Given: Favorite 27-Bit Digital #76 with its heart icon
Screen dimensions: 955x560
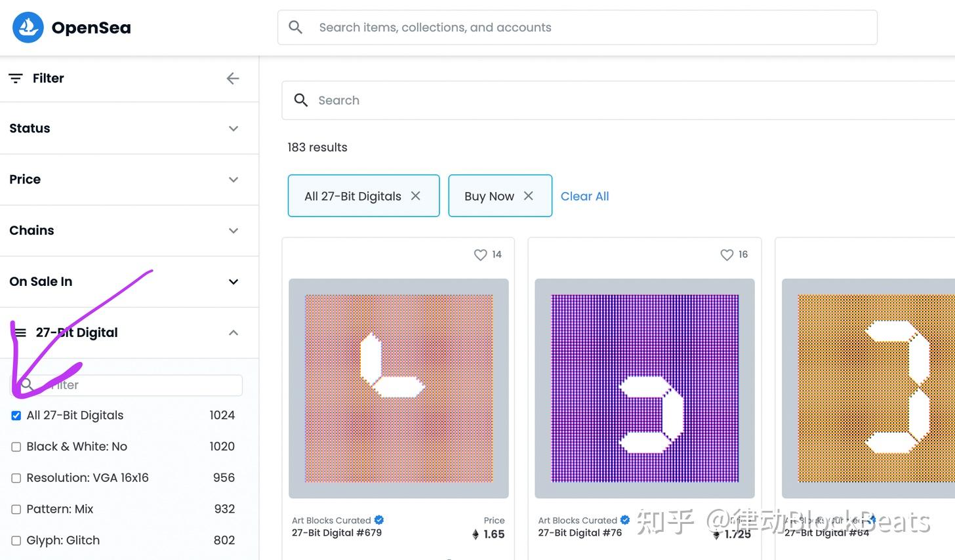Looking at the screenshot, I should tap(727, 254).
